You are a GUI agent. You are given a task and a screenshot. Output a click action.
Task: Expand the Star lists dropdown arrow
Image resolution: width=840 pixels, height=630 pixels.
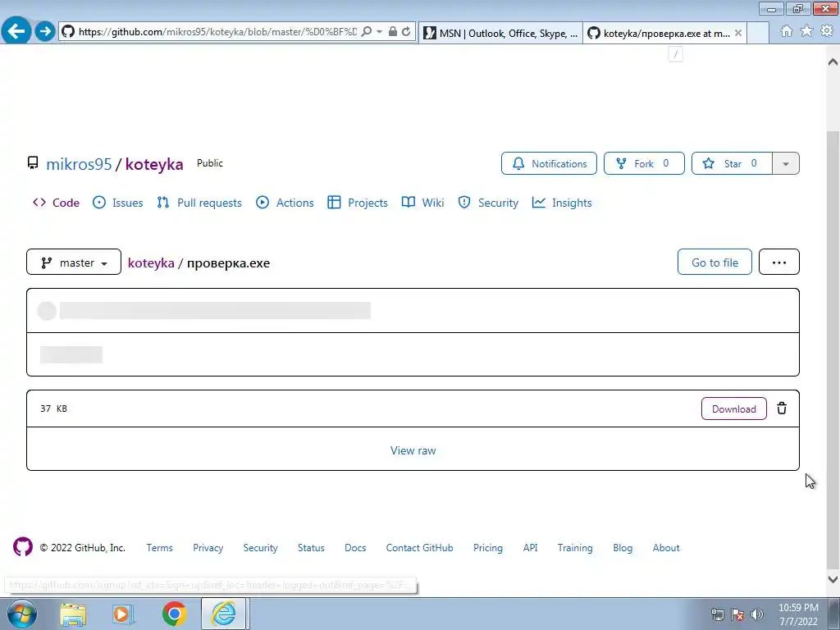(x=786, y=163)
